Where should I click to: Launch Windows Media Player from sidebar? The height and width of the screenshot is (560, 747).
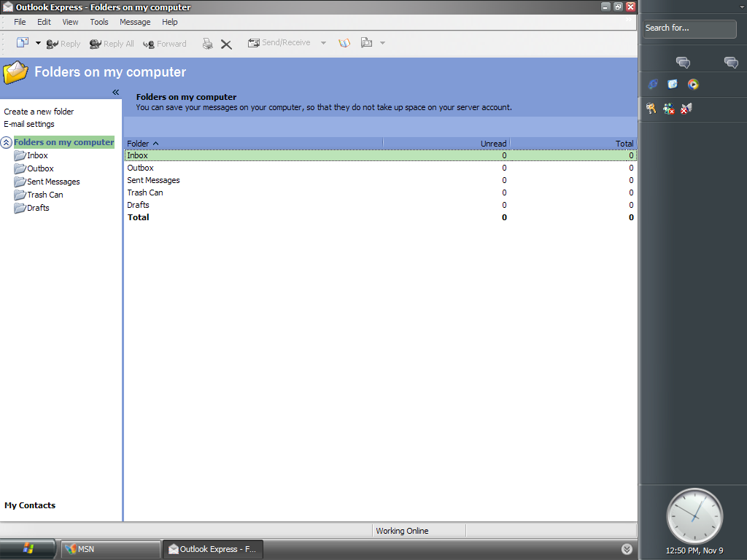[x=693, y=85]
